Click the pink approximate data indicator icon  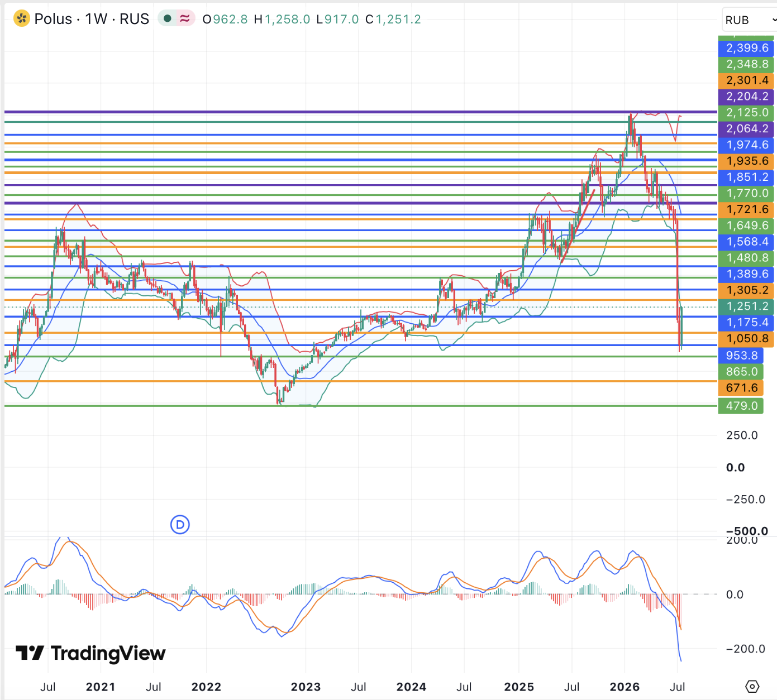184,18
